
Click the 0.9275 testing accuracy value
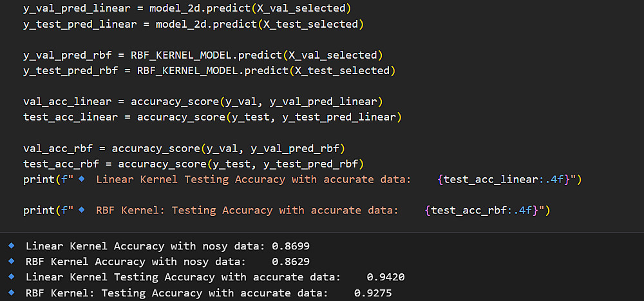[373, 293]
